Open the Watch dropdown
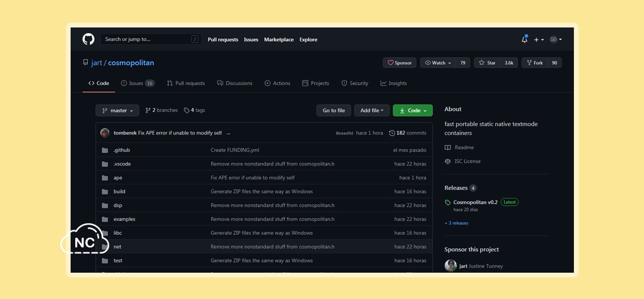The image size is (644, 299). [438, 63]
